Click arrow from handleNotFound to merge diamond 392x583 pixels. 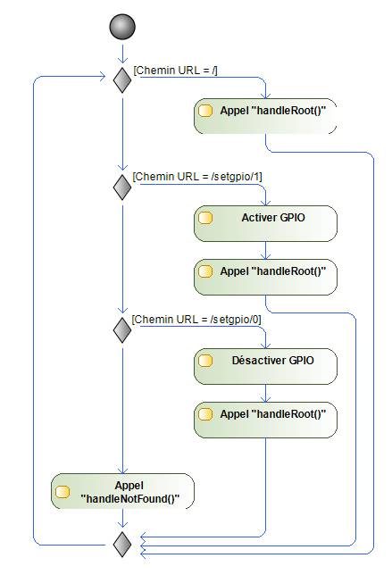[x=122, y=519]
